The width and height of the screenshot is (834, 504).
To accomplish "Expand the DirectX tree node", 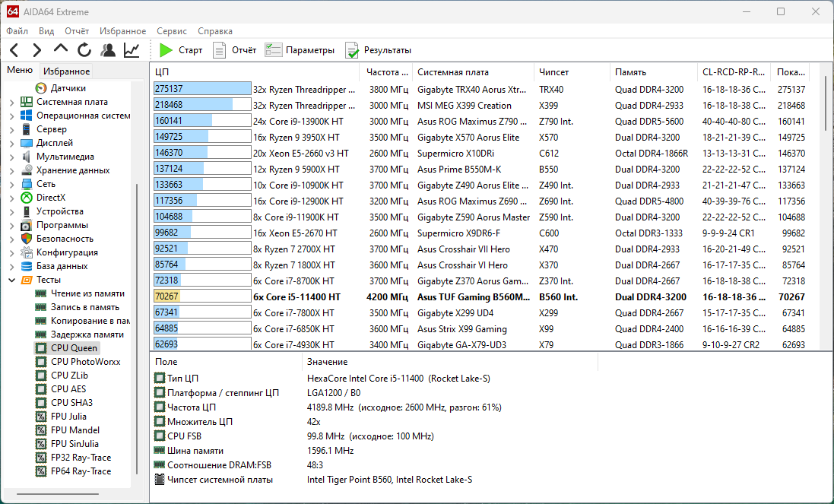I will point(11,198).
